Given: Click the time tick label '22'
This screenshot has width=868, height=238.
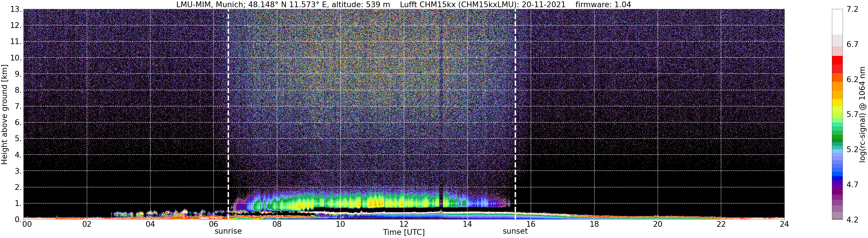Looking at the screenshot, I should (x=721, y=224).
